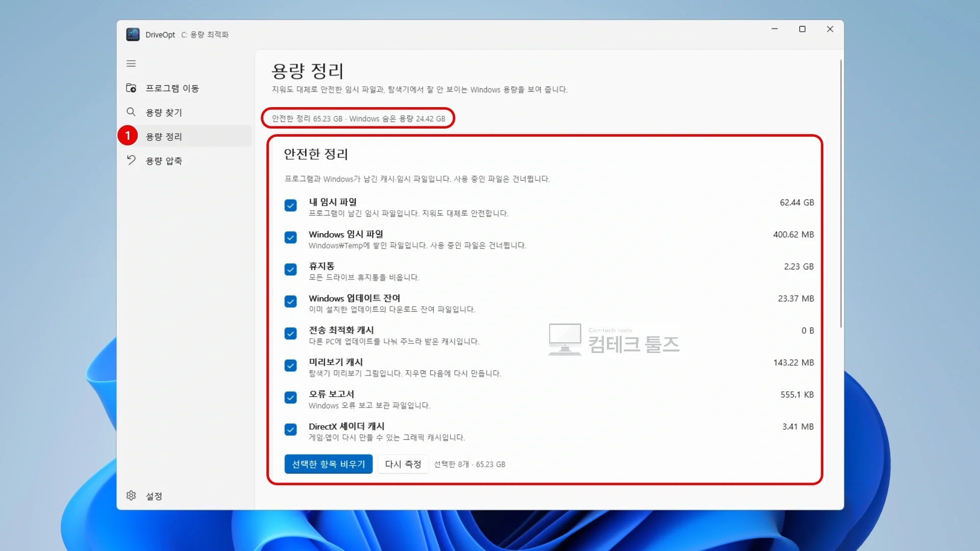Go to 용량 압축 page

pos(186,161)
